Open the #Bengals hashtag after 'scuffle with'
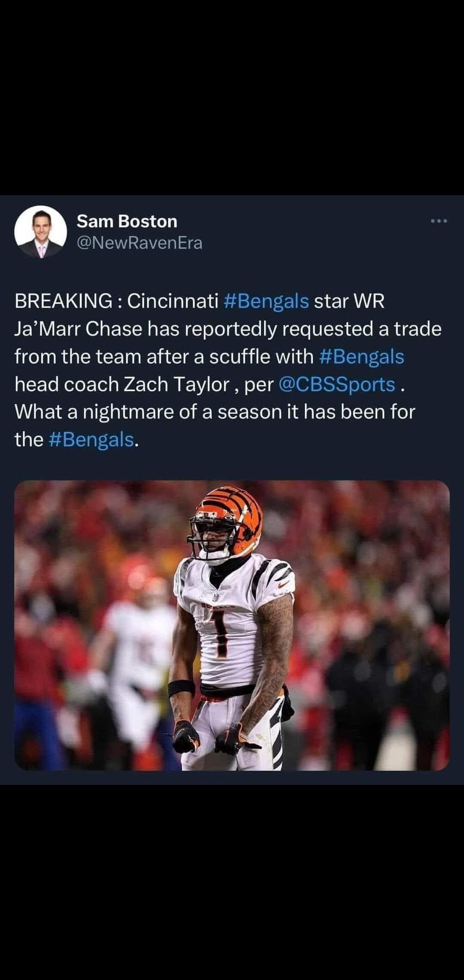Image resolution: width=464 pixels, height=980 pixels. click(x=362, y=357)
